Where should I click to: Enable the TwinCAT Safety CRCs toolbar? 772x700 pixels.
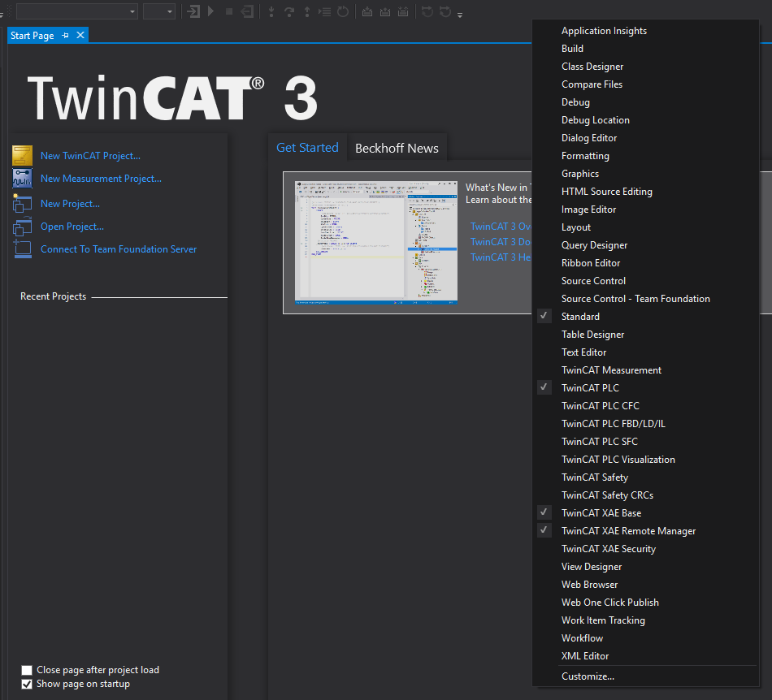click(x=645, y=495)
